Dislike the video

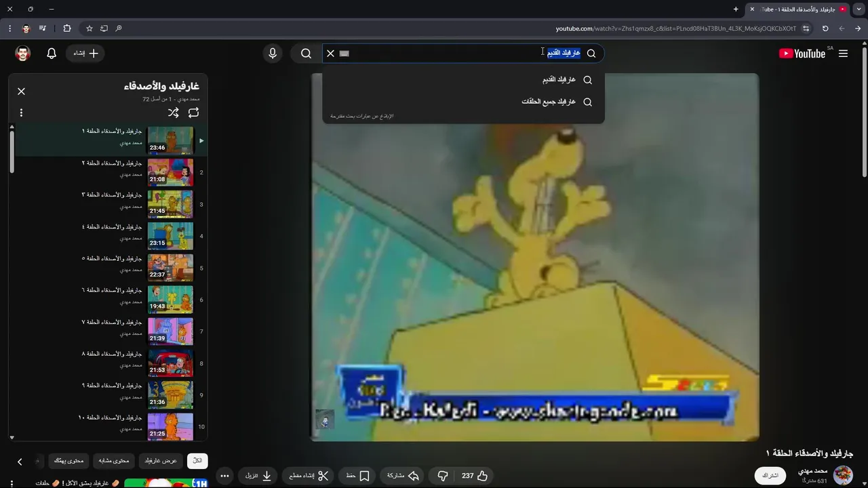tap(443, 476)
